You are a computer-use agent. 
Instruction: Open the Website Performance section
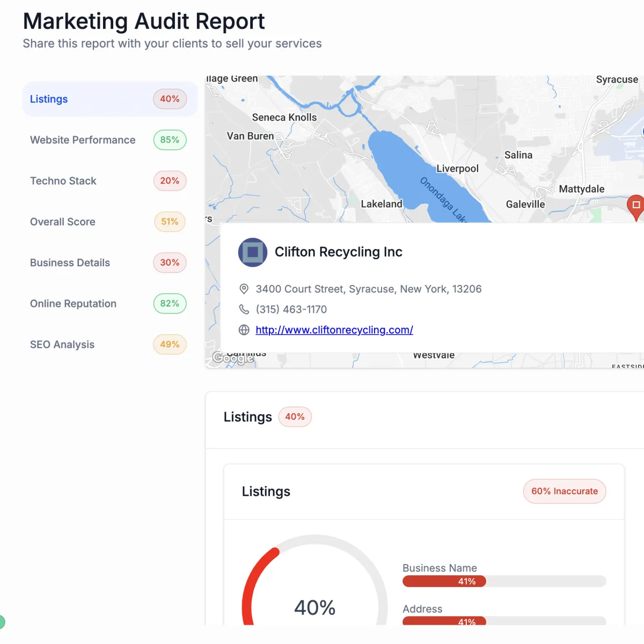(x=110, y=140)
